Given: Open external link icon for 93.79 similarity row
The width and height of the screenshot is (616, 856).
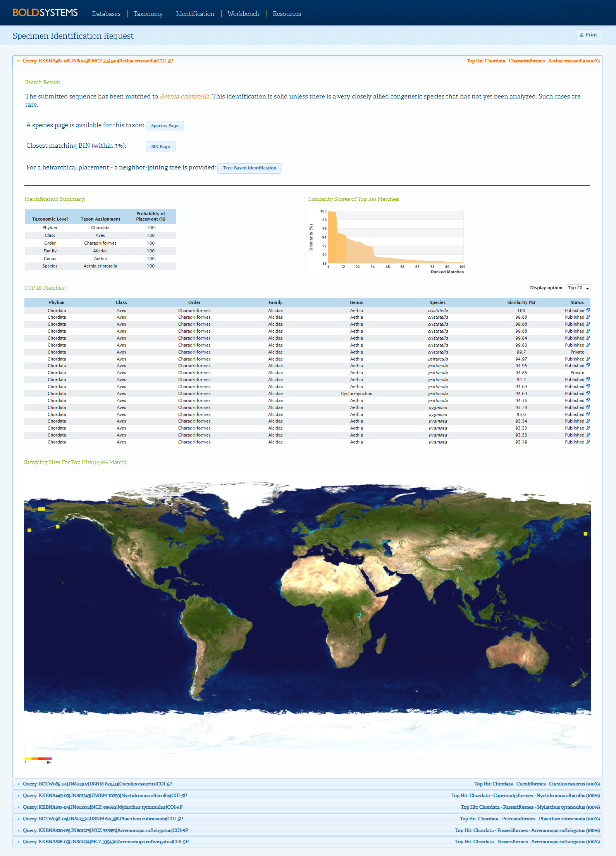Looking at the screenshot, I should 588,407.
